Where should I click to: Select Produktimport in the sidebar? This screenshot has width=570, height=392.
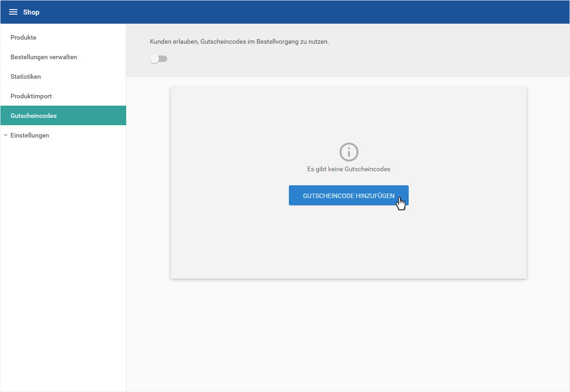(63, 96)
